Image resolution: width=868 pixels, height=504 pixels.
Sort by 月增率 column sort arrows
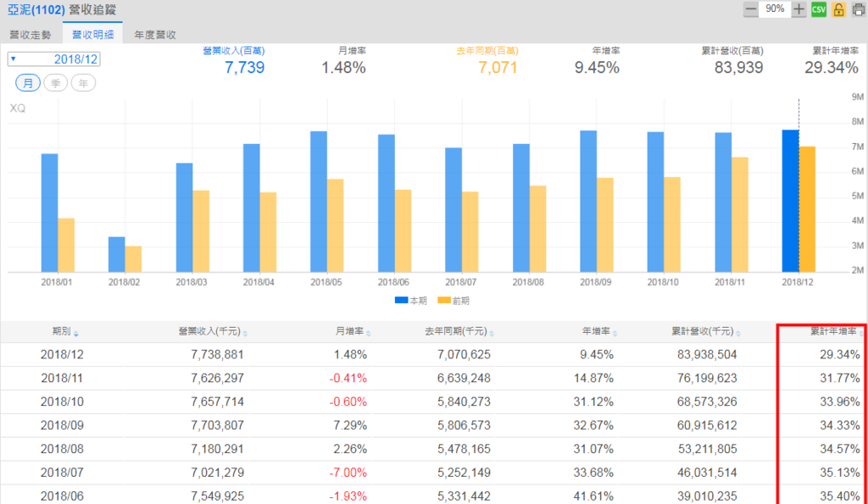coord(369,334)
